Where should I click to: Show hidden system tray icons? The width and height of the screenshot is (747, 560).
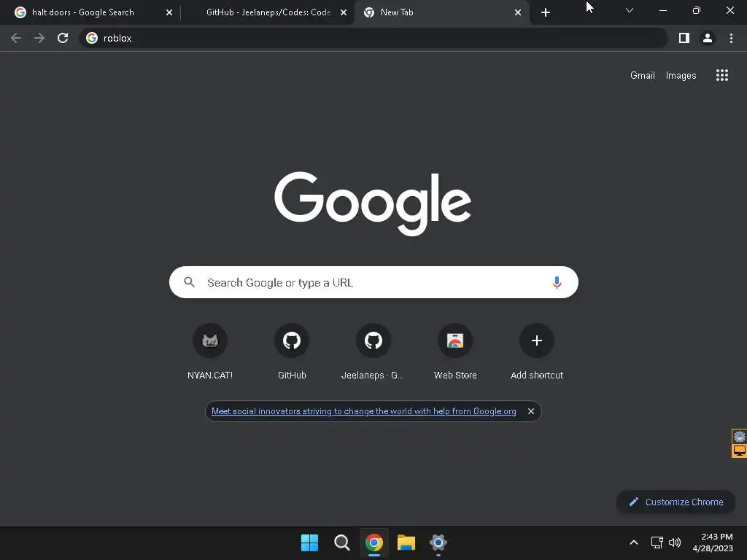[634, 542]
